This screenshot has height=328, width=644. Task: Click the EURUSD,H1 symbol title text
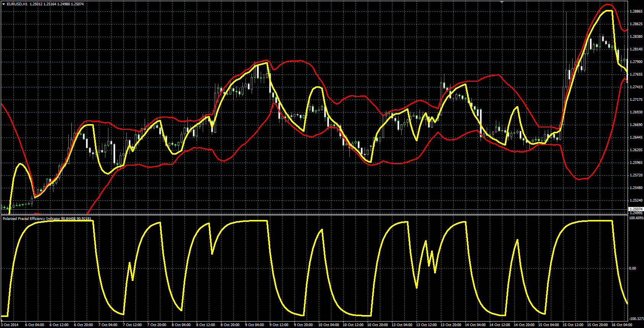tap(17, 4)
